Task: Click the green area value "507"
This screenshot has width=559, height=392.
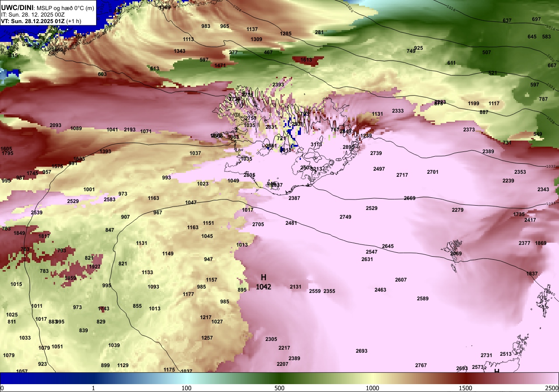Action: click(487, 52)
